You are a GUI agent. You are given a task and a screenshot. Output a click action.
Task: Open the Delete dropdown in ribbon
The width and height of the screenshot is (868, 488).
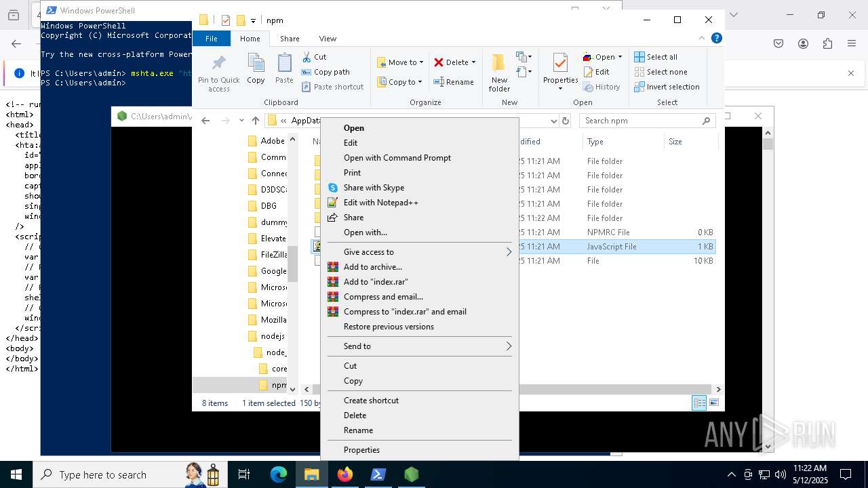click(455, 62)
